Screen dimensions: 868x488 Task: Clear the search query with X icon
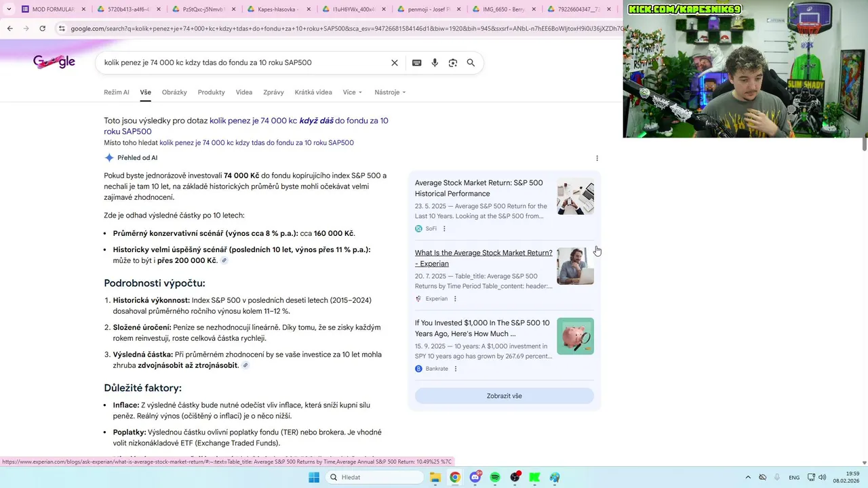coord(394,62)
